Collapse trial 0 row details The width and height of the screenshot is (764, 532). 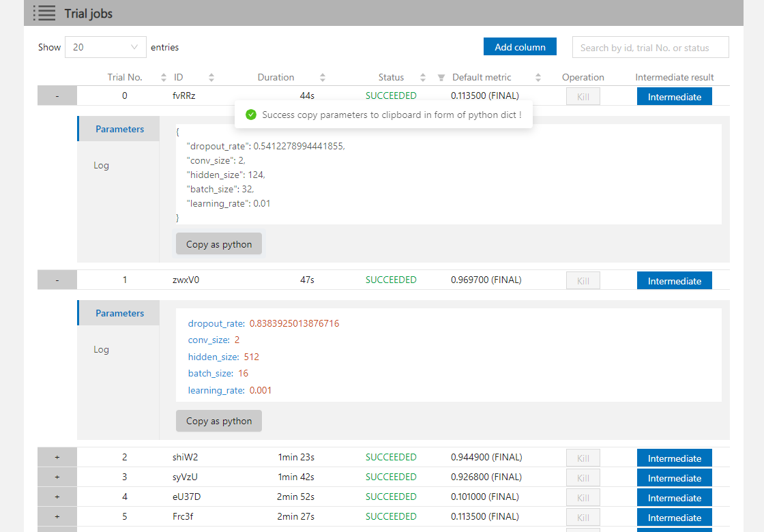(x=57, y=96)
